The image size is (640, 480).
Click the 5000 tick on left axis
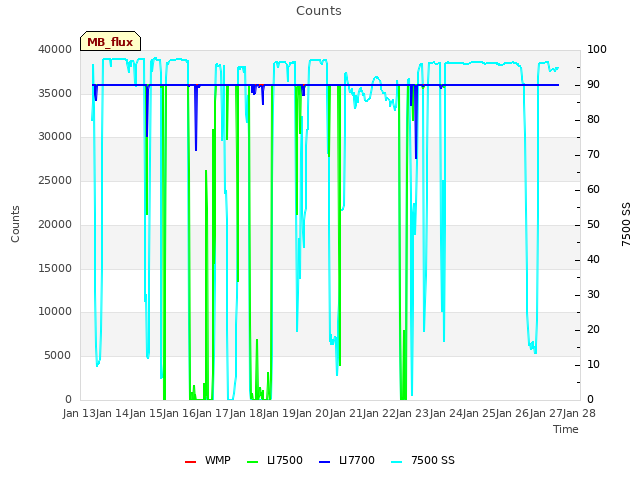[58, 356]
